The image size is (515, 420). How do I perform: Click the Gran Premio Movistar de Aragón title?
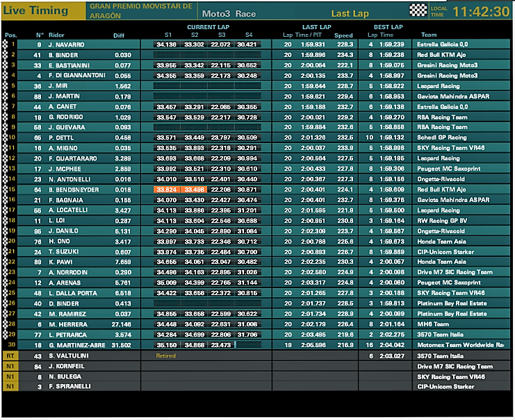[x=141, y=11]
